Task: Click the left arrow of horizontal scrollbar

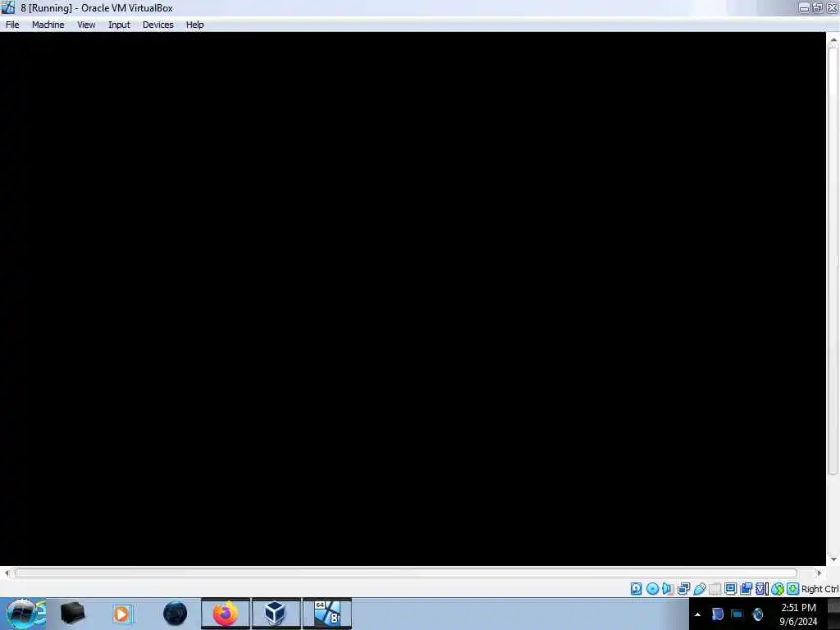Action: (7, 573)
